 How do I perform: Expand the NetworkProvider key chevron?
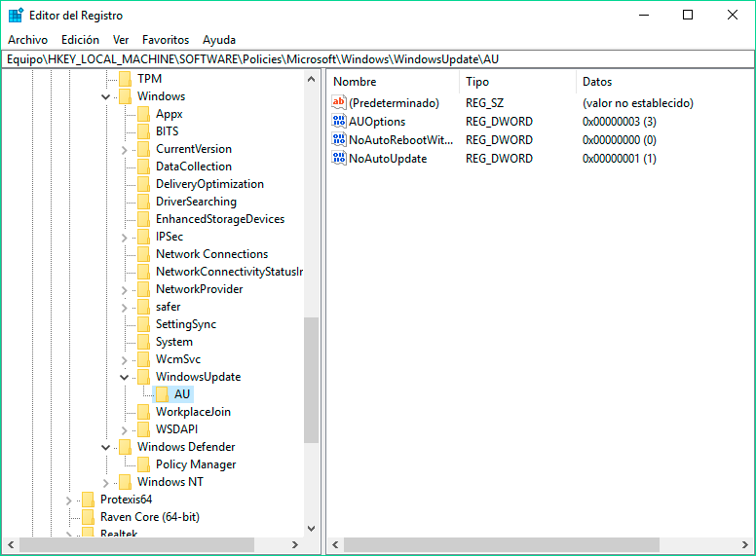[x=124, y=290]
